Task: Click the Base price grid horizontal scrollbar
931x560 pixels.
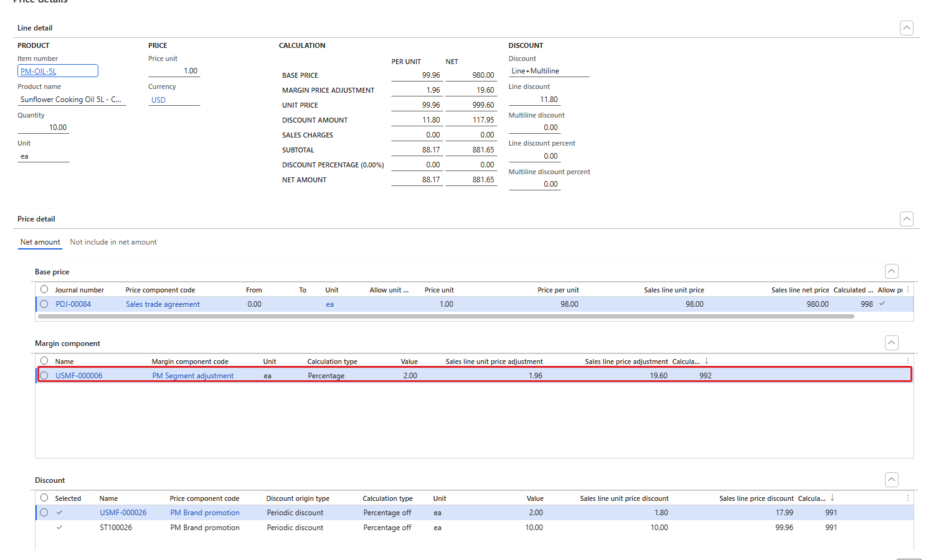Action: click(446, 316)
